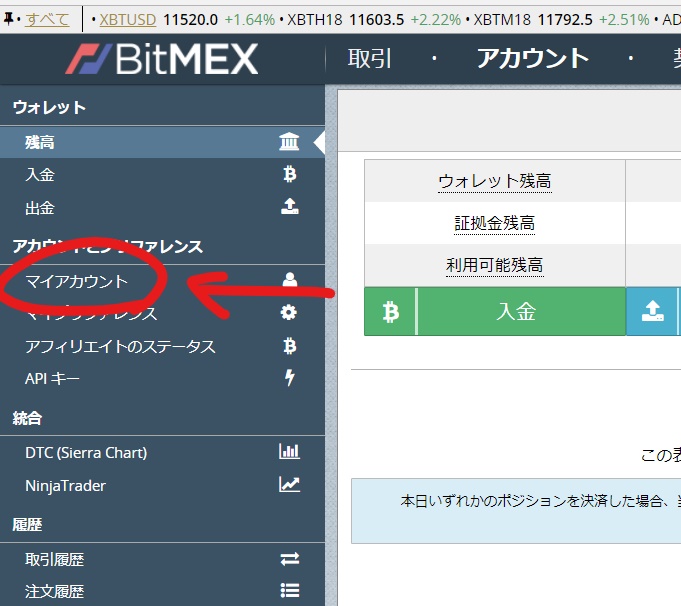Click the blue position notice box
Screen dimensions: 681x606
[x=516, y=511]
